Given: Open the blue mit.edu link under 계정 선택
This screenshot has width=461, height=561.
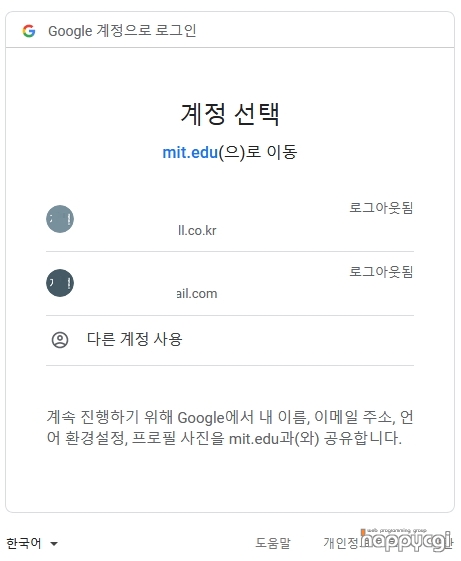Looking at the screenshot, I should 190,152.
